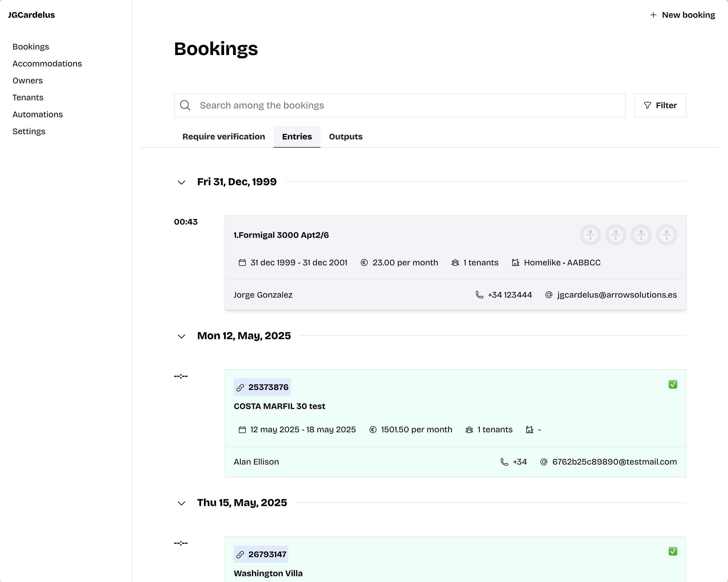Open booking reference 26793147
The image size is (728, 582).
pyautogui.click(x=261, y=554)
